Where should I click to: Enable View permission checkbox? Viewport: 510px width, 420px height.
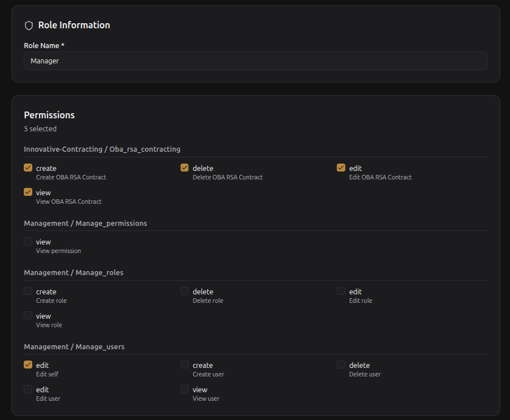28,241
